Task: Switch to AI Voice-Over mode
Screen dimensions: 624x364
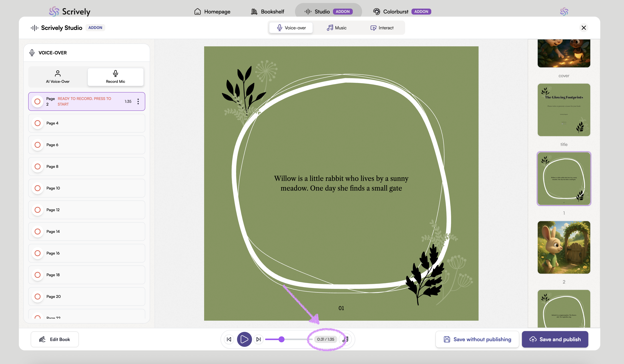Action: 58,77
